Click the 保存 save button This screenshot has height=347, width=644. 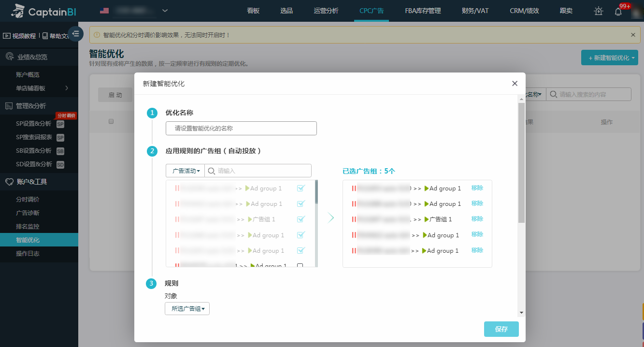501,329
